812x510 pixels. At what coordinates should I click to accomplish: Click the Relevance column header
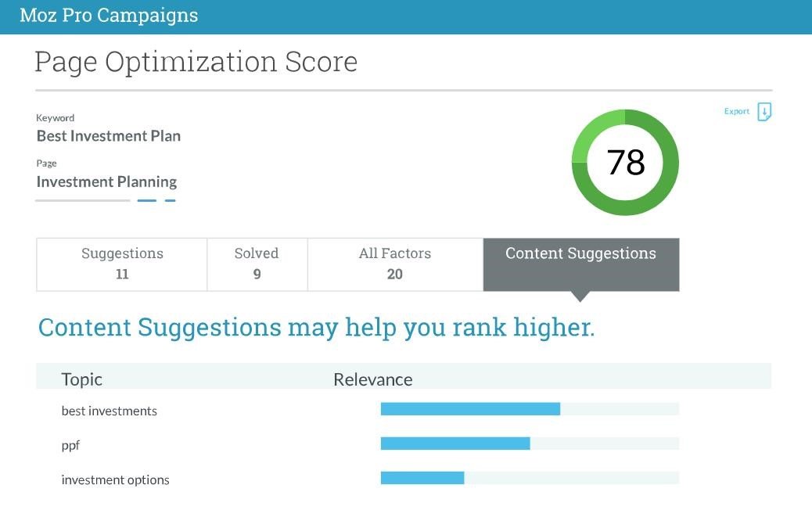click(373, 379)
